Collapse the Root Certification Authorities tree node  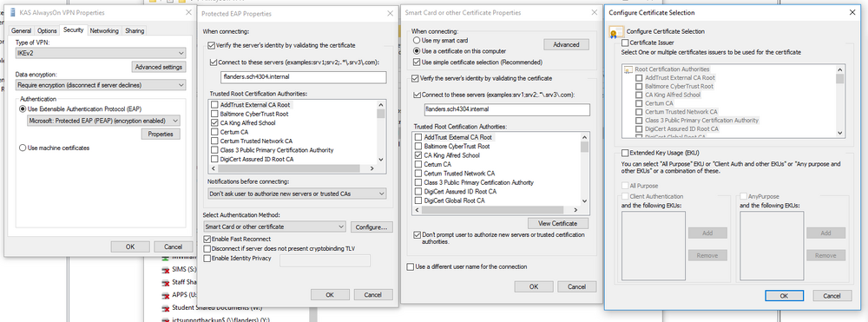coord(628,69)
